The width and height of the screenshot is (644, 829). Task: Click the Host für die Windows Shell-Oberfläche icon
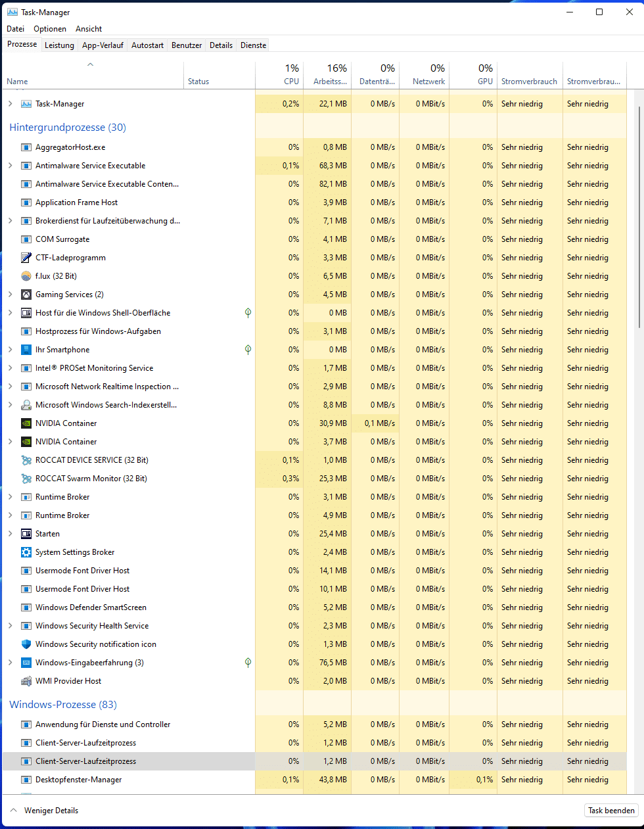pos(26,313)
